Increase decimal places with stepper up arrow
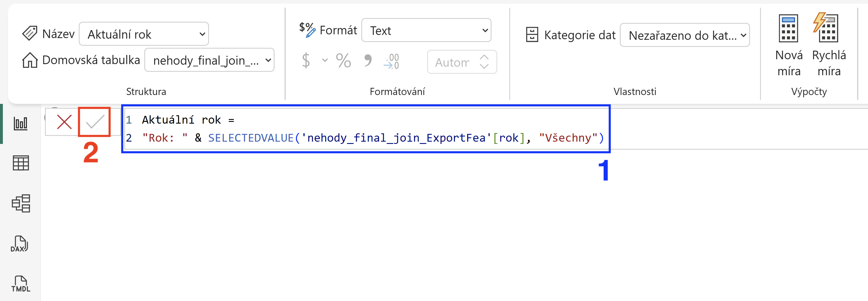The image size is (868, 301). (x=484, y=57)
